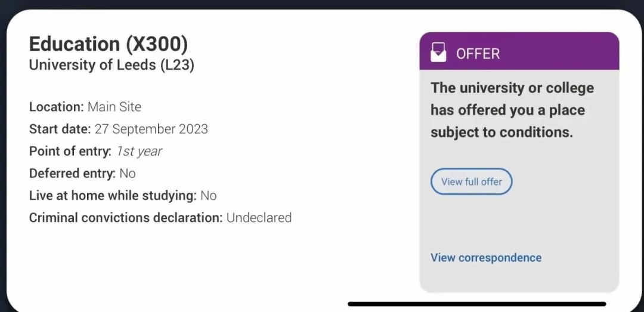Viewport: 644px width, 312px height.
Task: Click the Education (X300) course title
Action: [109, 44]
